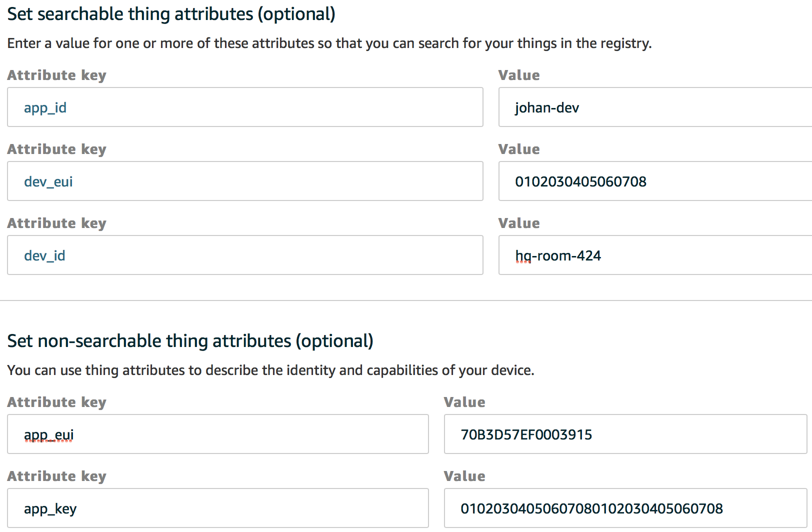
Task: Click the Value label above johan-dev
Action: pos(519,75)
